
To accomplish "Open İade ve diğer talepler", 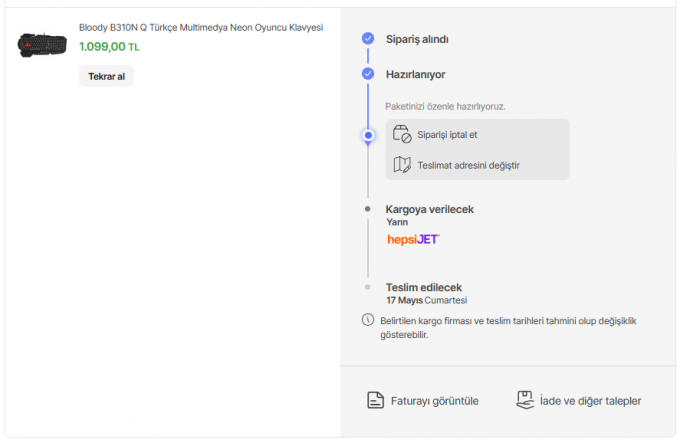I will click(x=590, y=401).
